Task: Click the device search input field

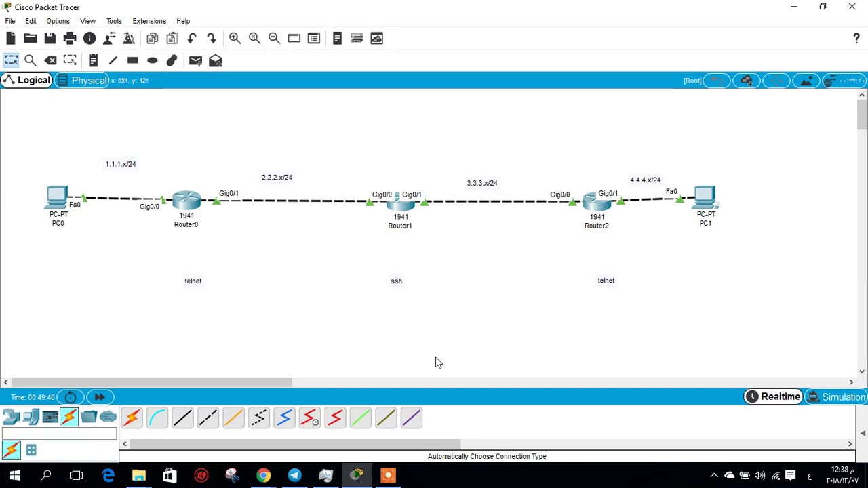Action: tap(60, 434)
